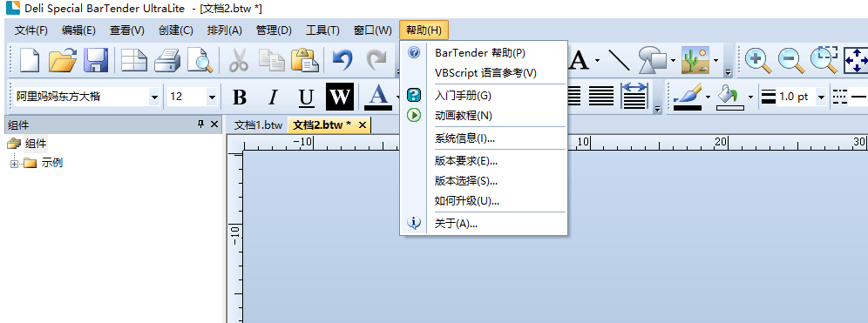Close the 文档2.btw tab

point(363,125)
